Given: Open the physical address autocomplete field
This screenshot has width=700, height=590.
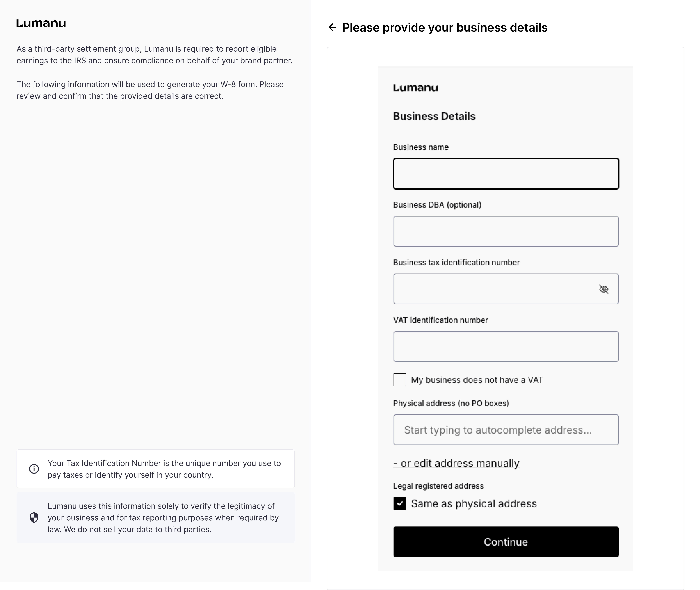Looking at the screenshot, I should [506, 430].
